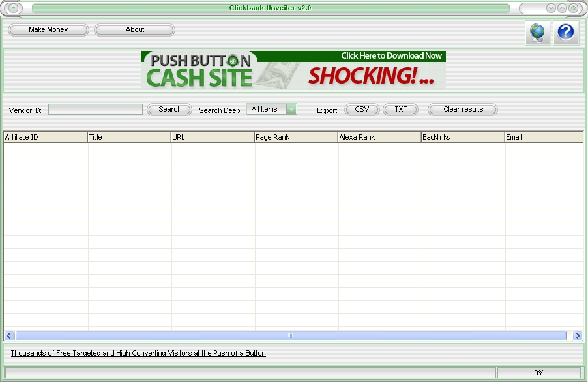Sort by the URL column header

[x=213, y=137]
